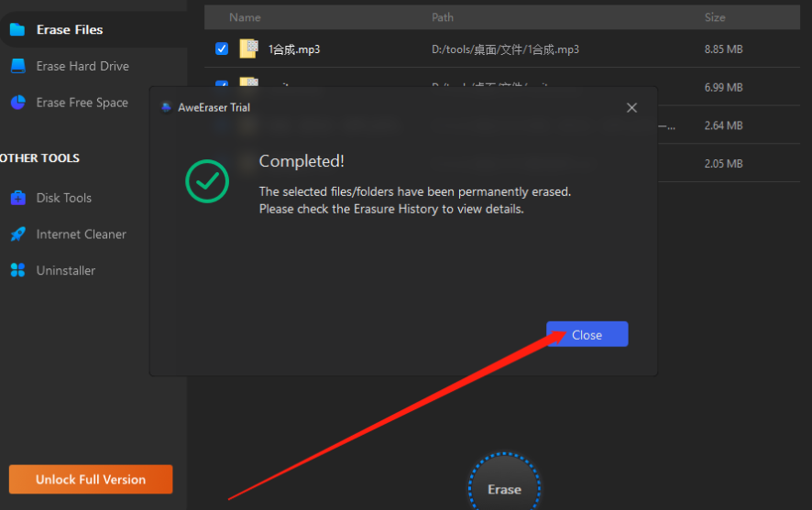Click the 8.85 MB size cell
Image resolution: width=812 pixels, height=510 pixels.
[x=723, y=49]
